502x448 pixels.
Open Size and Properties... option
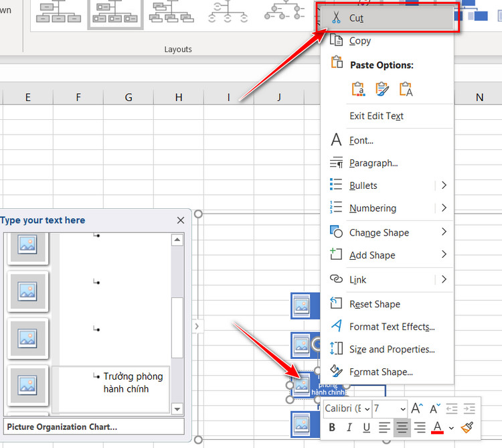388,349
